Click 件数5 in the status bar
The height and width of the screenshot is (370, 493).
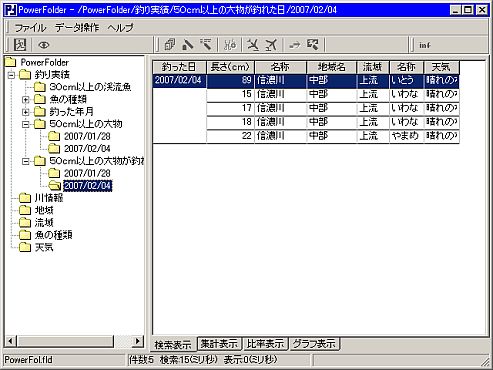[x=141, y=360]
